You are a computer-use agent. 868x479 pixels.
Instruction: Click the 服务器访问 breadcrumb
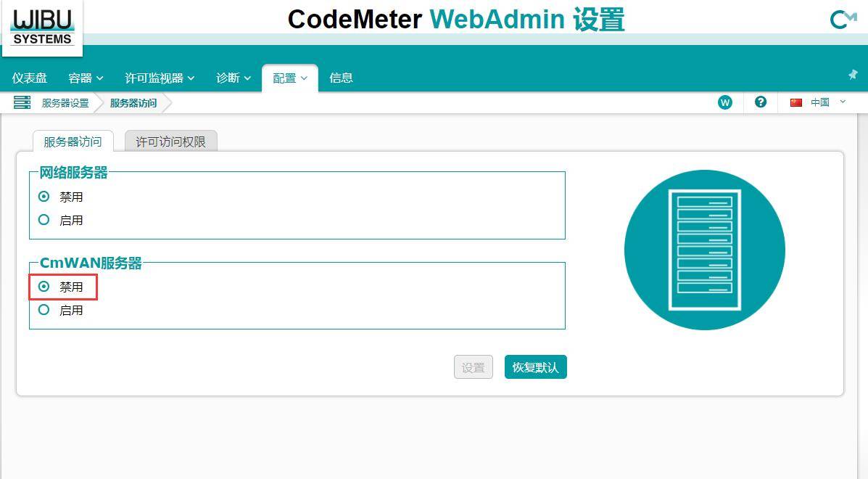[x=133, y=103]
